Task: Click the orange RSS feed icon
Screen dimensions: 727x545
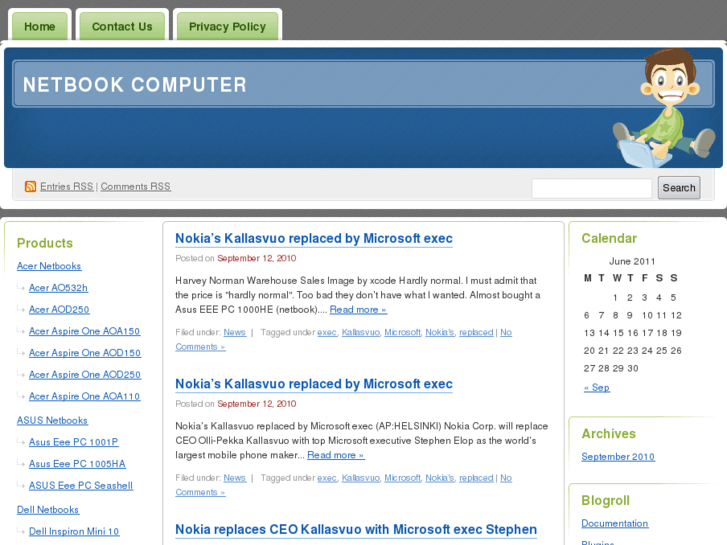Action: (x=30, y=186)
